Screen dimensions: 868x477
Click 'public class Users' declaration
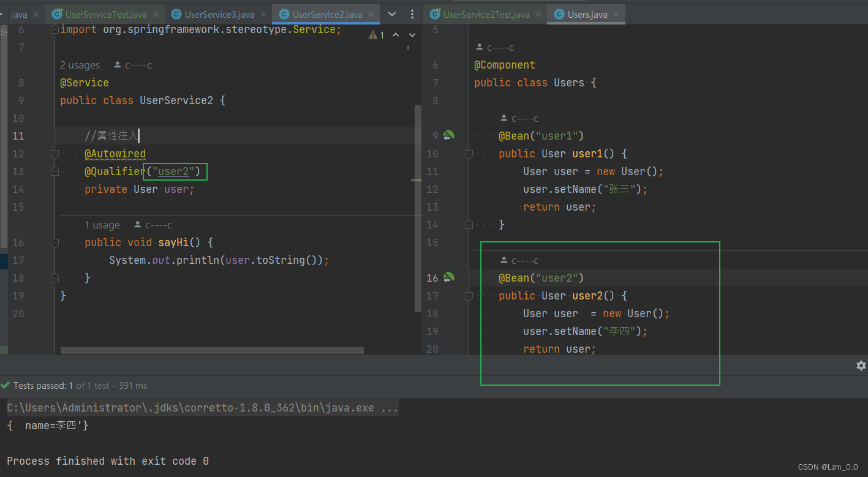[x=535, y=83]
